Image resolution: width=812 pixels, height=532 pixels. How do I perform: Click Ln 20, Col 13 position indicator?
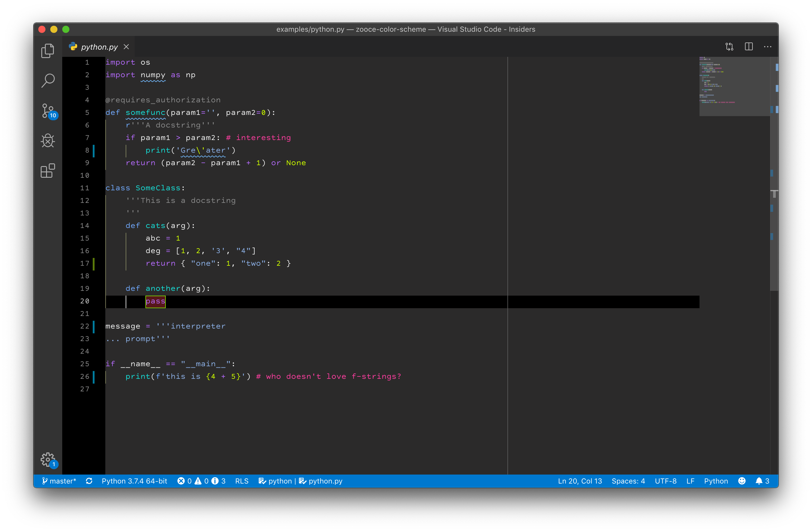coord(580,481)
